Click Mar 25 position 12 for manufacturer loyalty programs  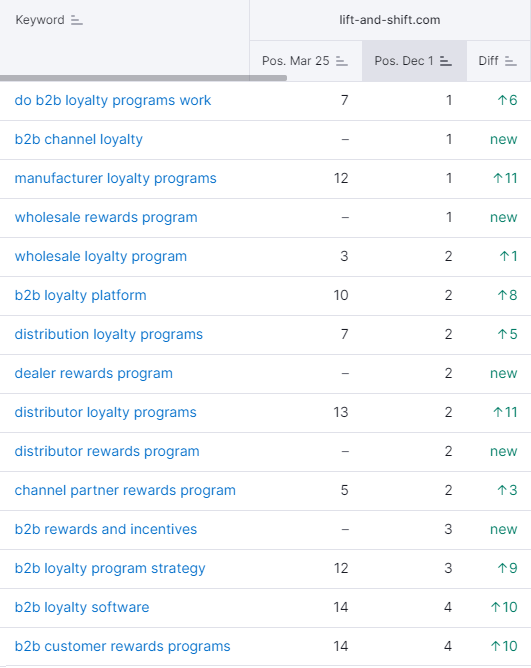point(341,179)
